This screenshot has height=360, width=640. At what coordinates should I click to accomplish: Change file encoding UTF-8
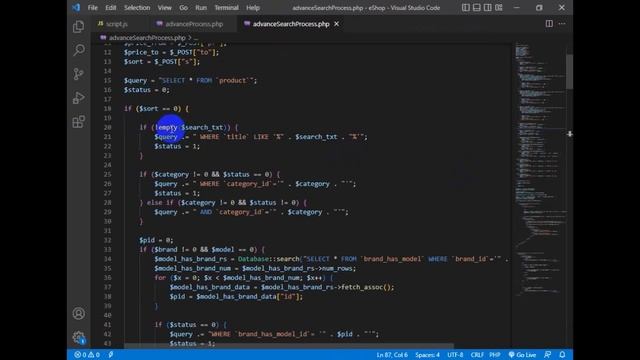(x=455, y=355)
